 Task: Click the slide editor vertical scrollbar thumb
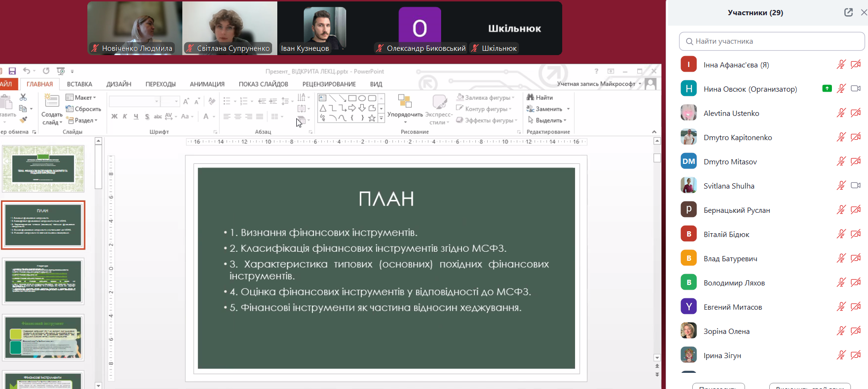click(x=657, y=158)
